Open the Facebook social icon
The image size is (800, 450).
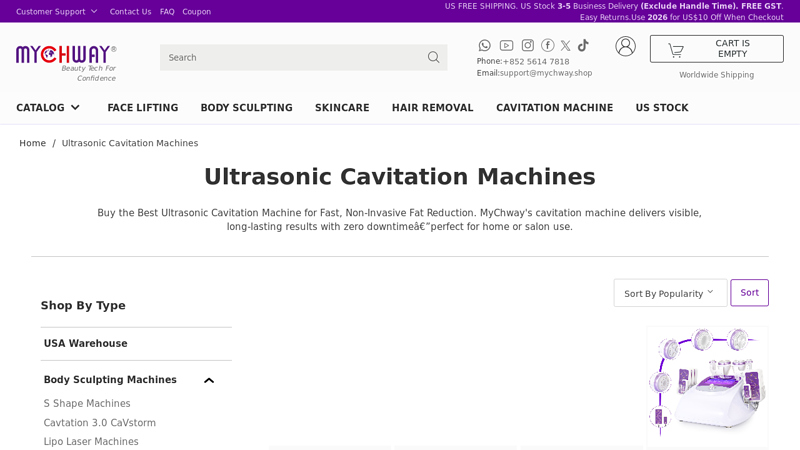click(547, 45)
